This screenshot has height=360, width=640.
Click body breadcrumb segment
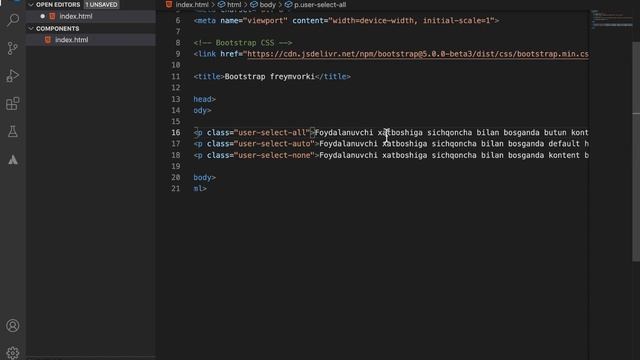point(267,4)
